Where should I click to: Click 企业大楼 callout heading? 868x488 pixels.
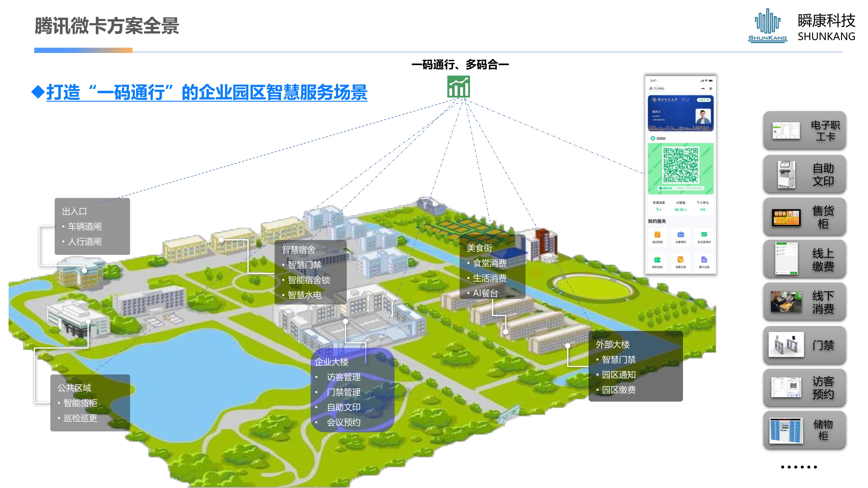click(332, 362)
